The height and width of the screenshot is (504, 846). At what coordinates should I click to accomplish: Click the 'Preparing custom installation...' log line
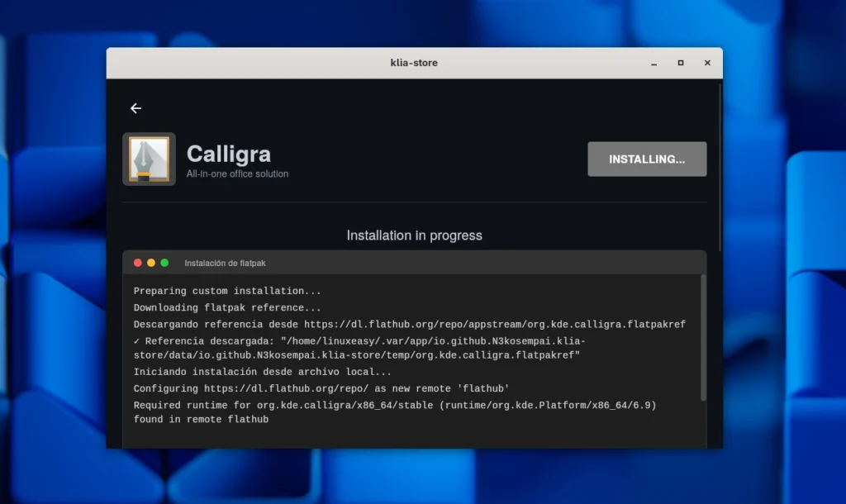click(227, 291)
